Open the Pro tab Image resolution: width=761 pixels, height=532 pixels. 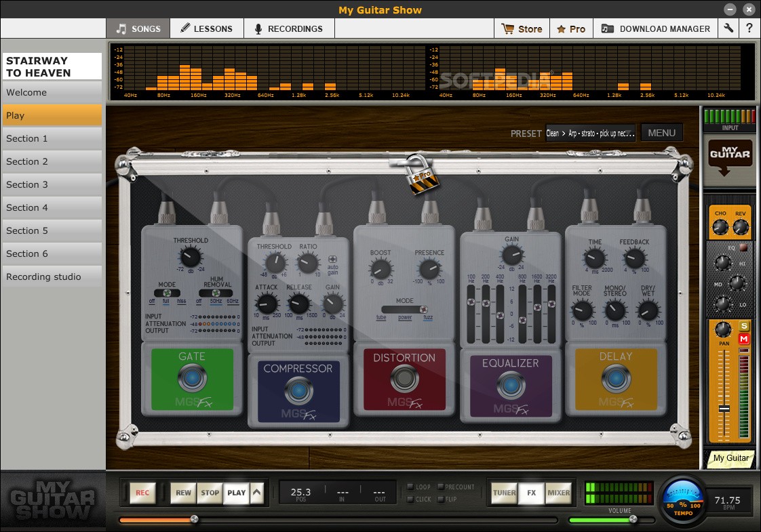(571, 28)
